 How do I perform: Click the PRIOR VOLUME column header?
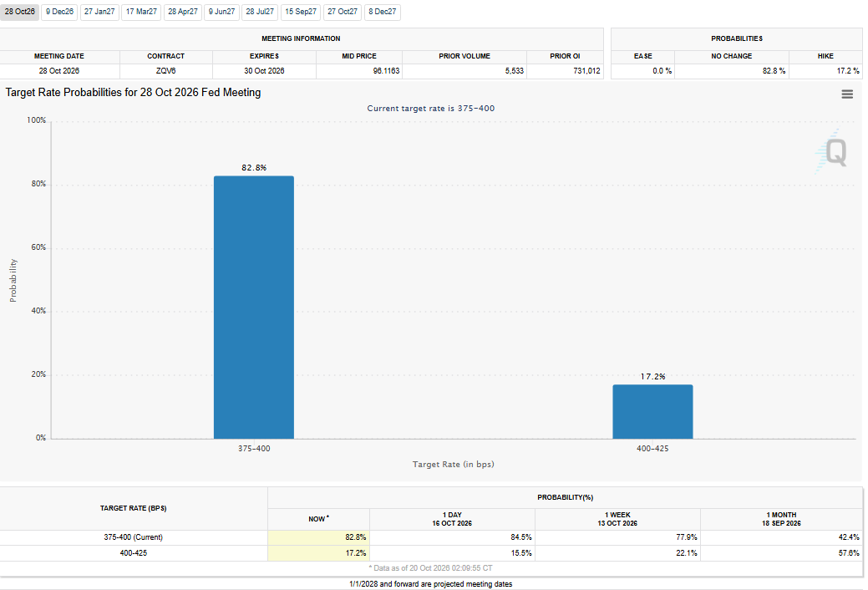[464, 56]
